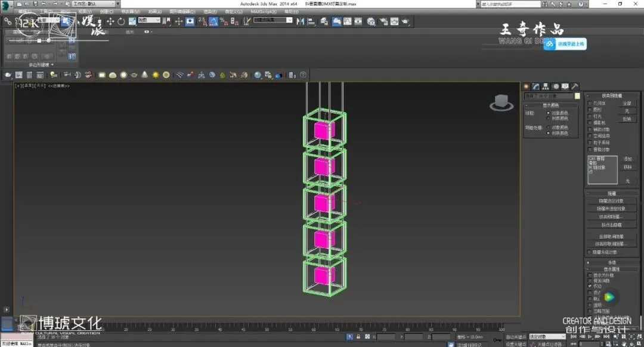Click the object name input field
The width and height of the screenshot is (644, 347).
[x=549, y=96]
